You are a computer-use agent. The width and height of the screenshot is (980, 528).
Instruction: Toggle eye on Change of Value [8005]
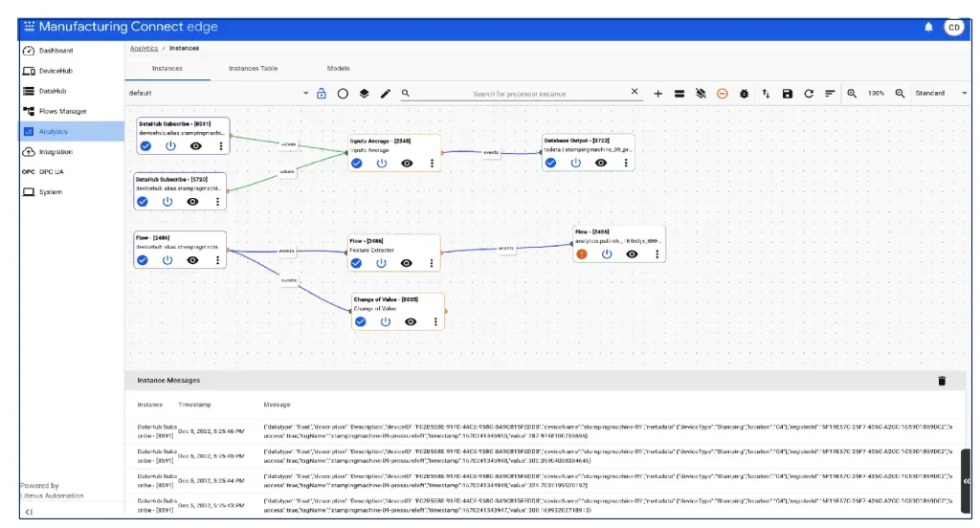pos(411,321)
